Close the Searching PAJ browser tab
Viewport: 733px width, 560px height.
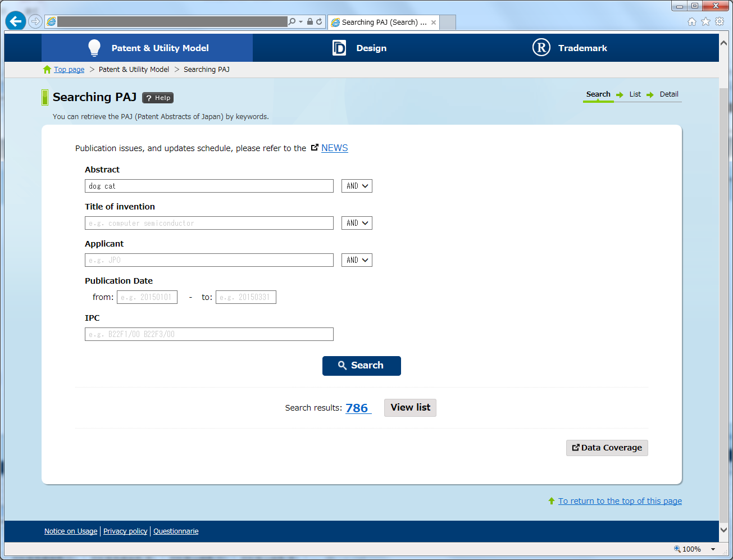(434, 22)
